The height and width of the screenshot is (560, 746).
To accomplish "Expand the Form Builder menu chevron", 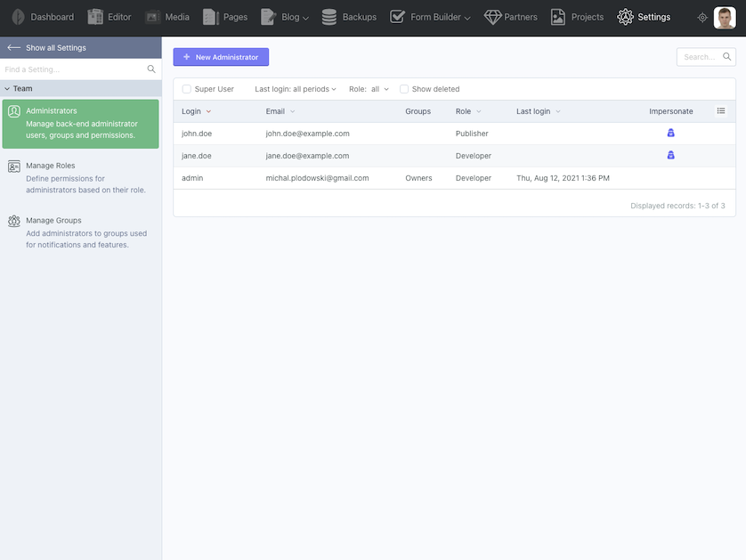I will 467,18.
